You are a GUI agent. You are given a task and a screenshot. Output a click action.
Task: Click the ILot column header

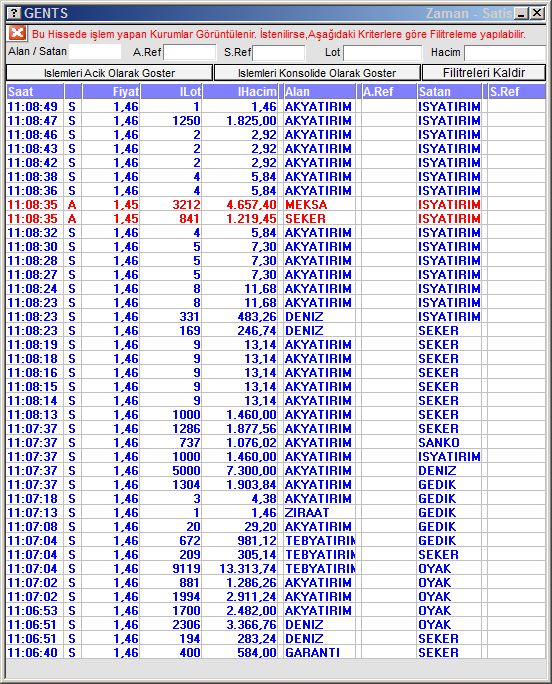[x=171, y=92]
